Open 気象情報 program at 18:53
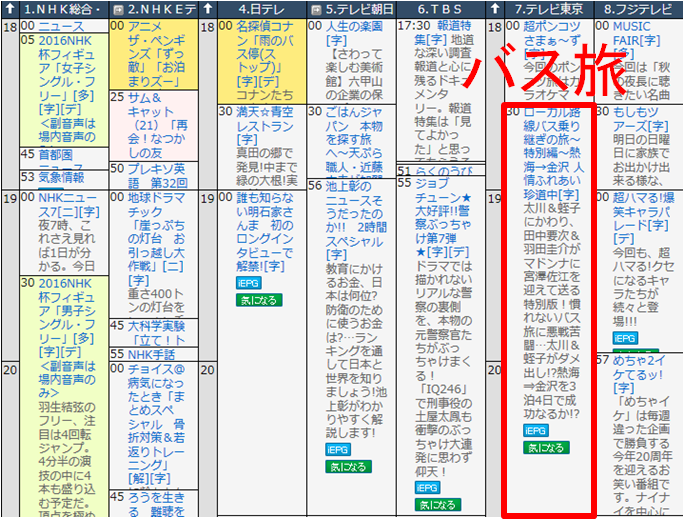The width and height of the screenshot is (683, 530). click(x=61, y=177)
